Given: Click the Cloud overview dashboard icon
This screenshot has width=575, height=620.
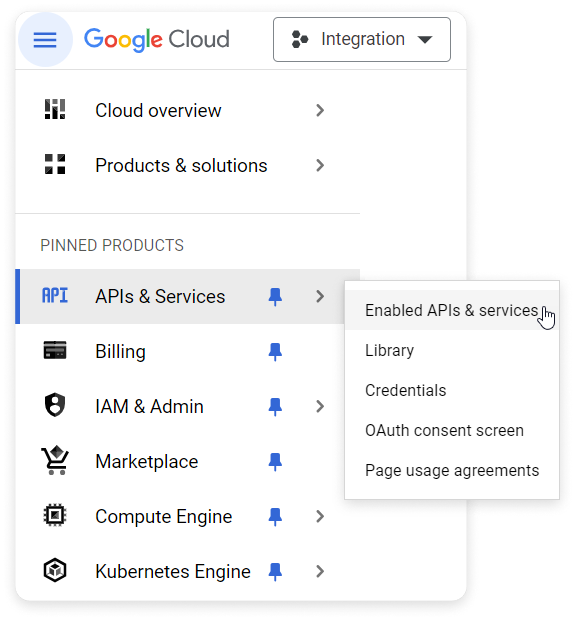Looking at the screenshot, I should [55, 110].
